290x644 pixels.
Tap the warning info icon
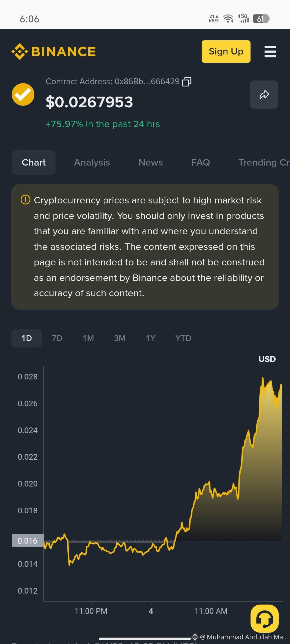[x=26, y=200]
